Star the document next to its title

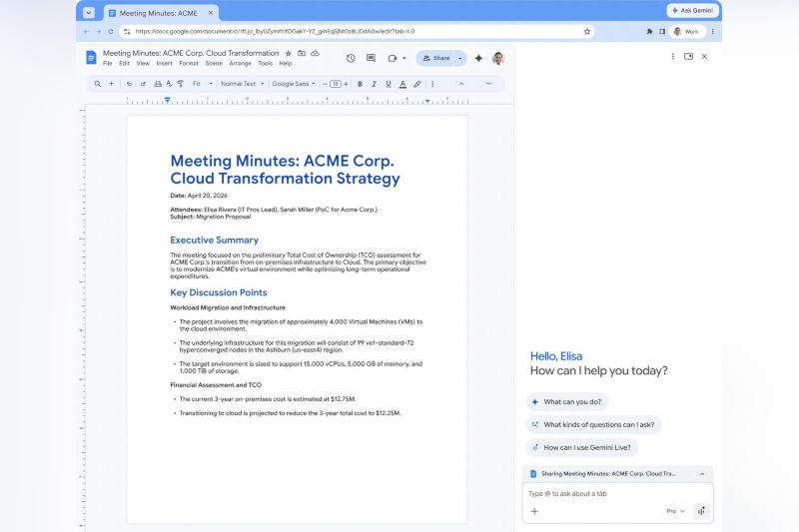(x=289, y=53)
